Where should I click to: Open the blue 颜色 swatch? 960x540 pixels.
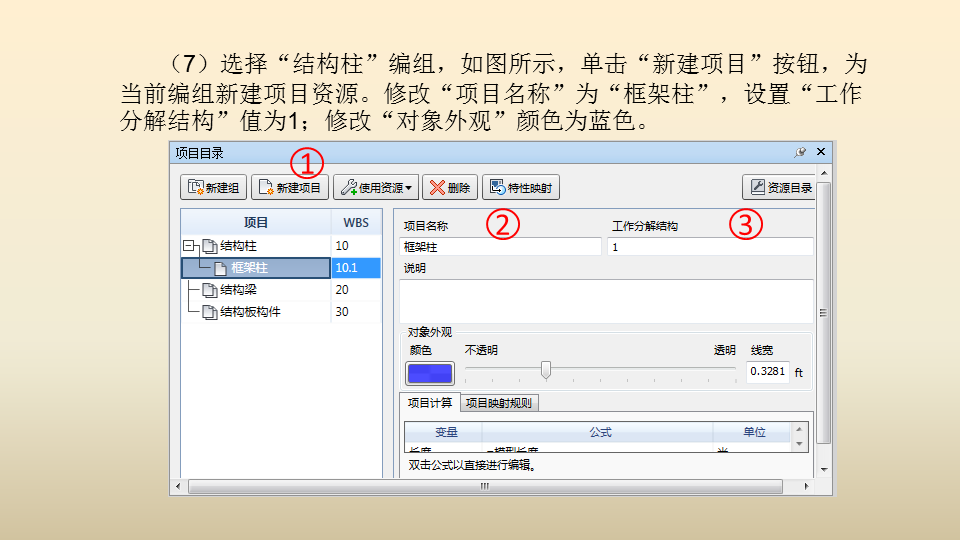click(430, 373)
